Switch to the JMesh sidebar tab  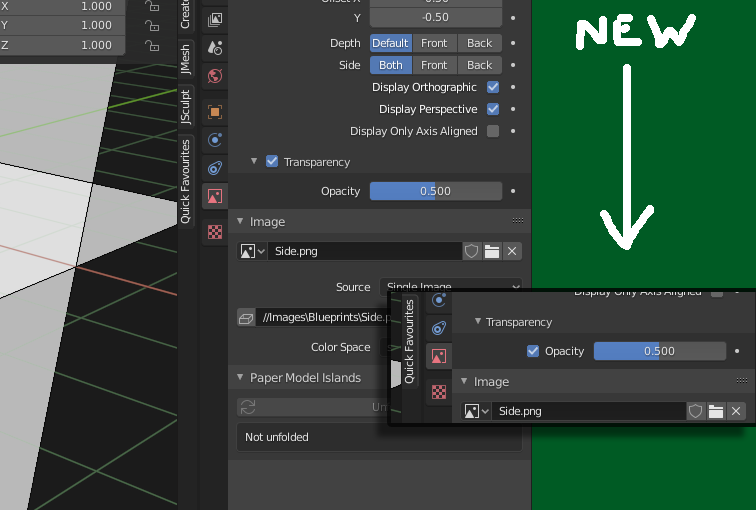click(185, 59)
